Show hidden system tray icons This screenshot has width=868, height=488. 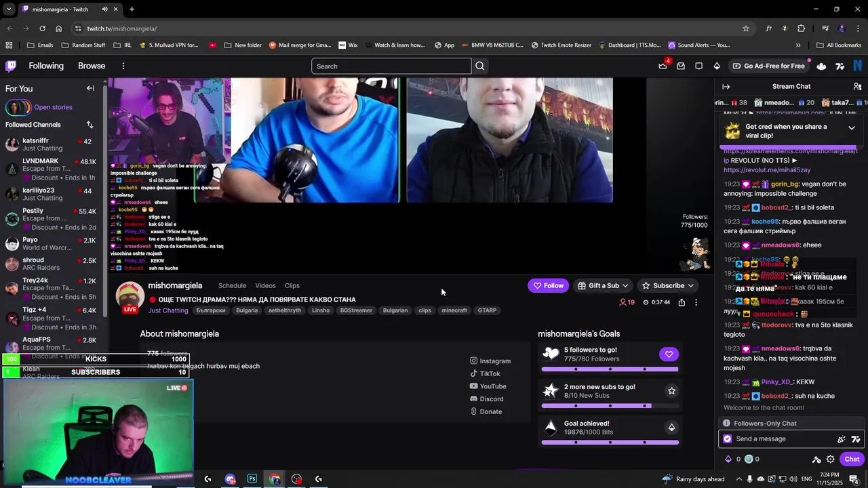point(739,479)
